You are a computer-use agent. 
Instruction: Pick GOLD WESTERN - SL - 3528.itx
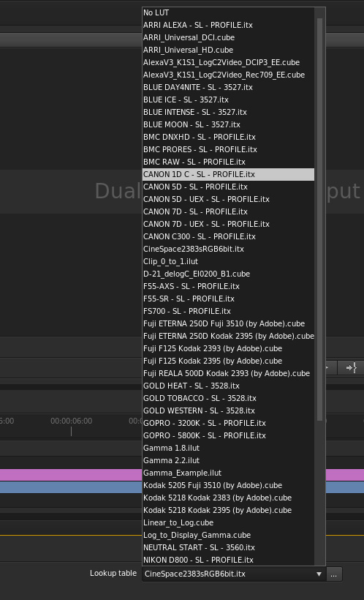coord(228,410)
